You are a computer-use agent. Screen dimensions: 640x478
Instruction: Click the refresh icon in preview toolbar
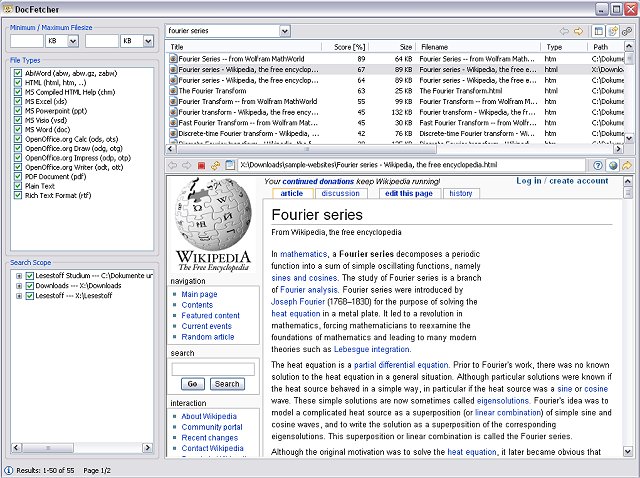click(x=215, y=165)
